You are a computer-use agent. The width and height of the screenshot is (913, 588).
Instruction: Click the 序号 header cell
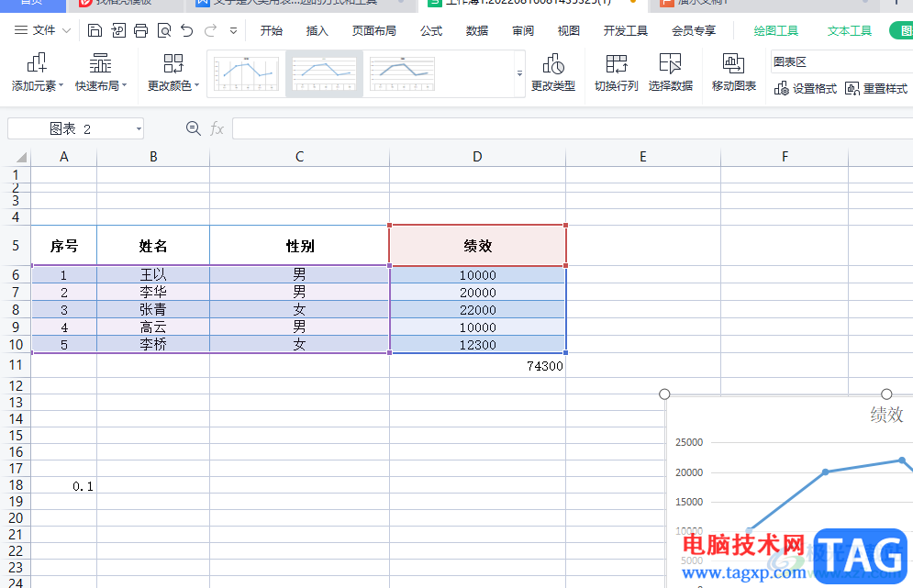[x=64, y=246]
